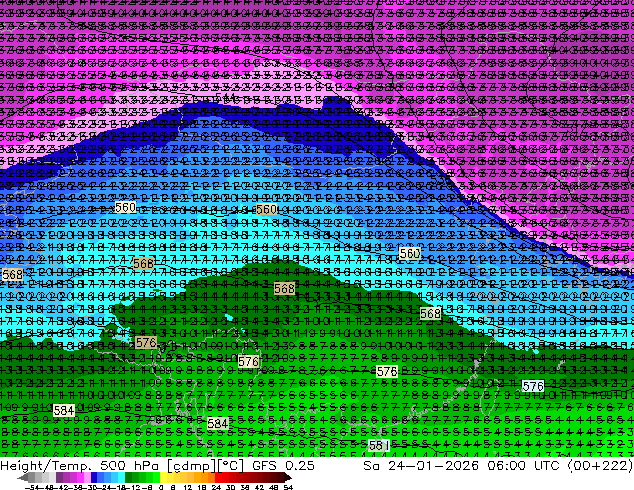Screen dimensions: 634x490
Task: Pick the cyan swatch near -18°C
Action: coord(122,477)
